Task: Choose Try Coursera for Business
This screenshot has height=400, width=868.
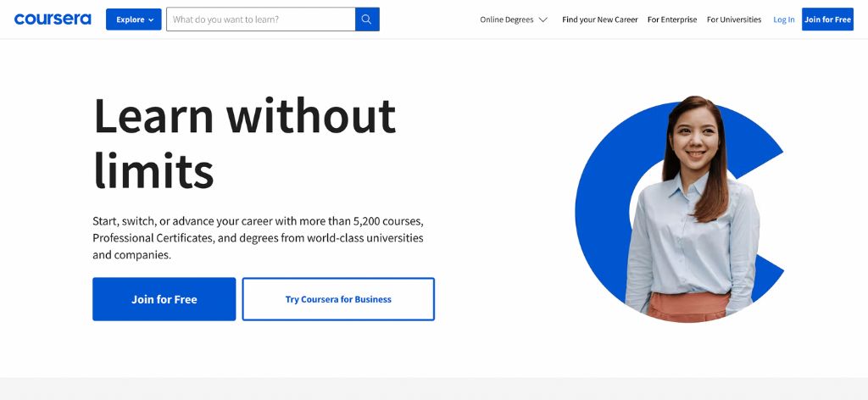Action: pos(338,299)
